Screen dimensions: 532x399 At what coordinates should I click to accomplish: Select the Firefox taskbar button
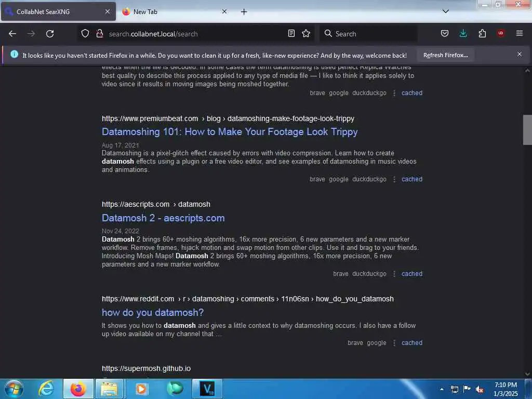78,389
